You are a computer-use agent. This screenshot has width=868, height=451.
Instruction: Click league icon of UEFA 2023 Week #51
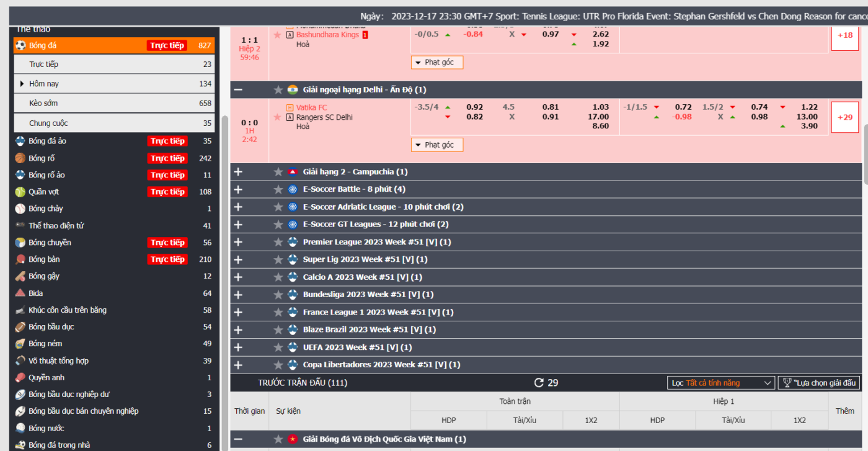(293, 347)
